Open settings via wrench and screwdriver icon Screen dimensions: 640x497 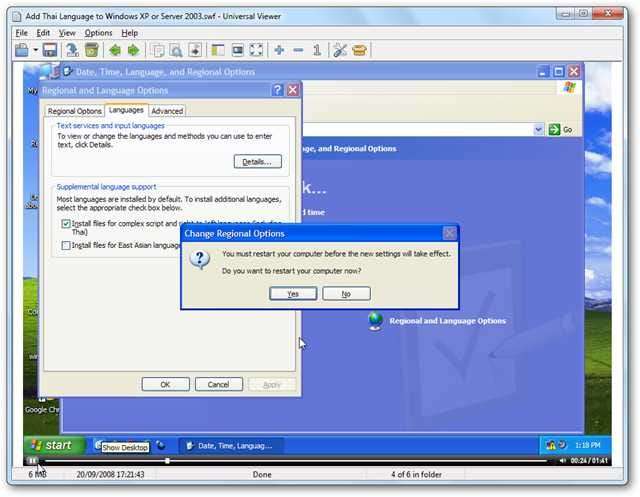340,50
